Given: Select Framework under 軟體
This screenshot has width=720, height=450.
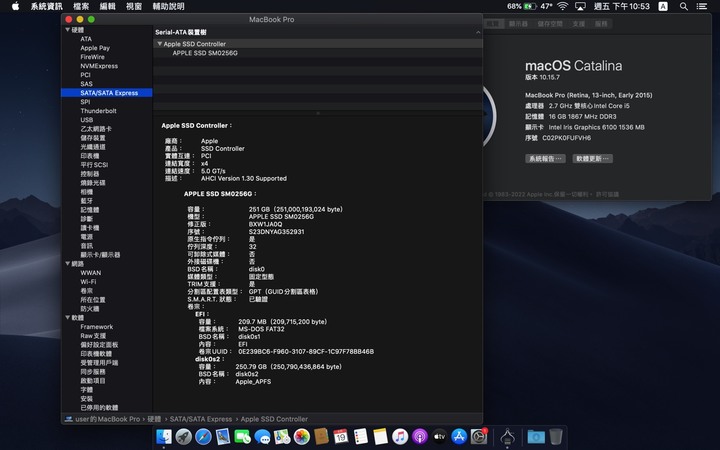Looking at the screenshot, I should click(x=96, y=327).
